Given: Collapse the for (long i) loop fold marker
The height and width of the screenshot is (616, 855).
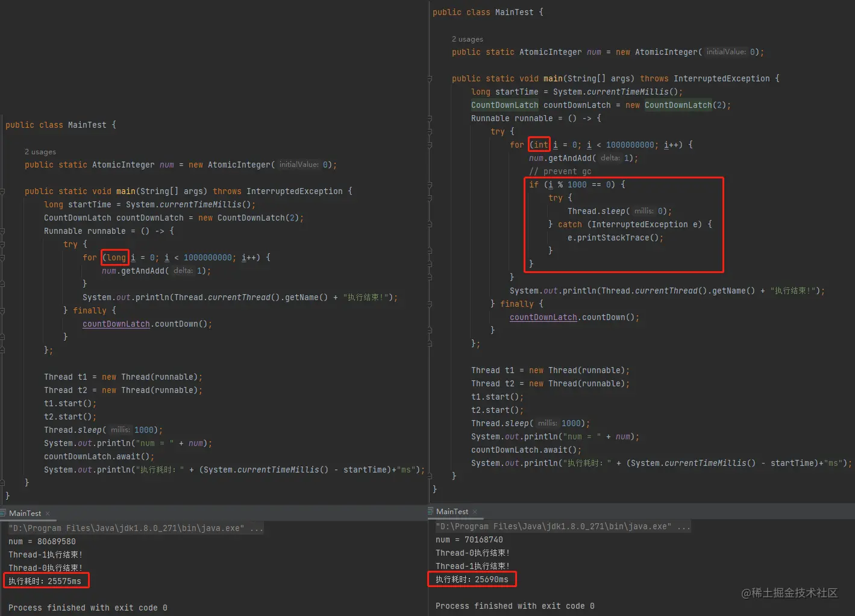Looking at the screenshot, I should click(2, 257).
